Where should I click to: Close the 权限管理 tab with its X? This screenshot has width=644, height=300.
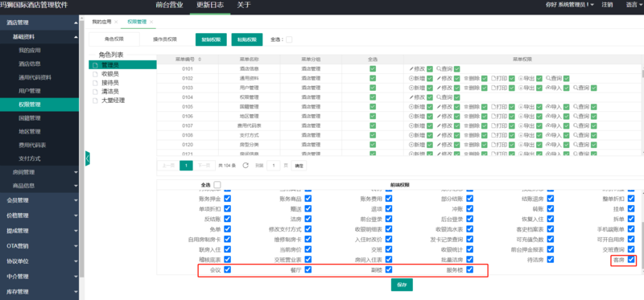[x=151, y=22]
